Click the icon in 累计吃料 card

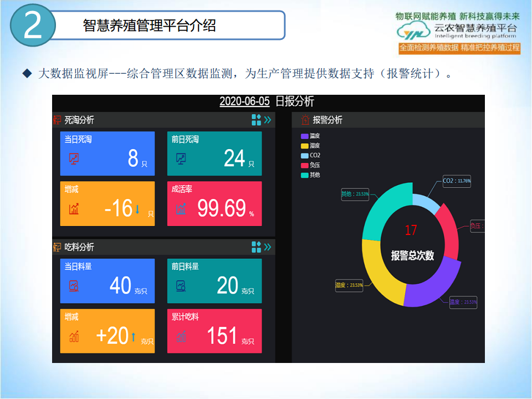tap(181, 336)
